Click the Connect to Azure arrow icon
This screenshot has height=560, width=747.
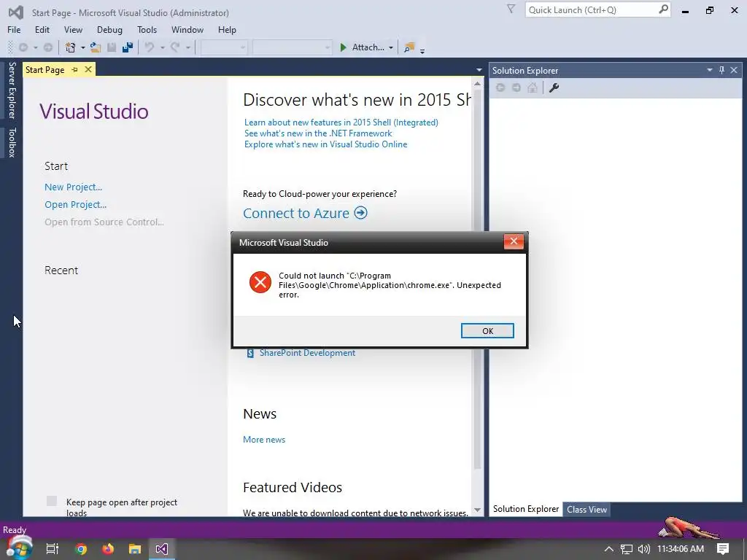pyautogui.click(x=360, y=212)
